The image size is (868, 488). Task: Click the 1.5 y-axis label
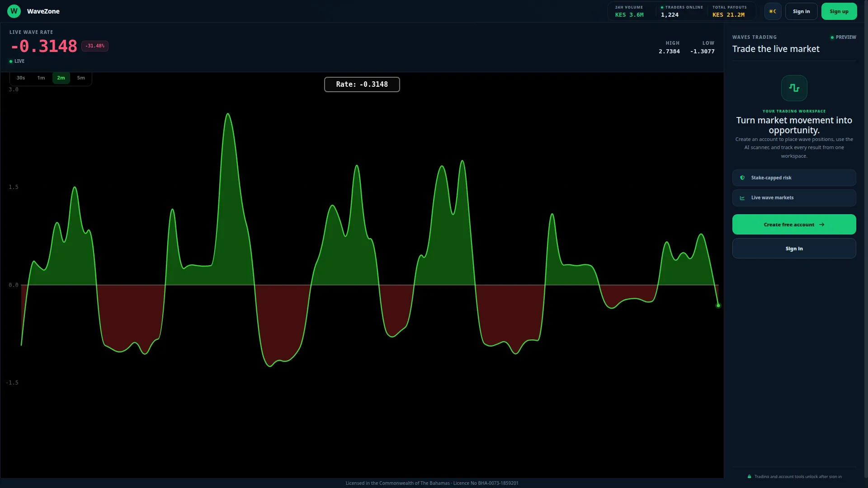coord(14,187)
